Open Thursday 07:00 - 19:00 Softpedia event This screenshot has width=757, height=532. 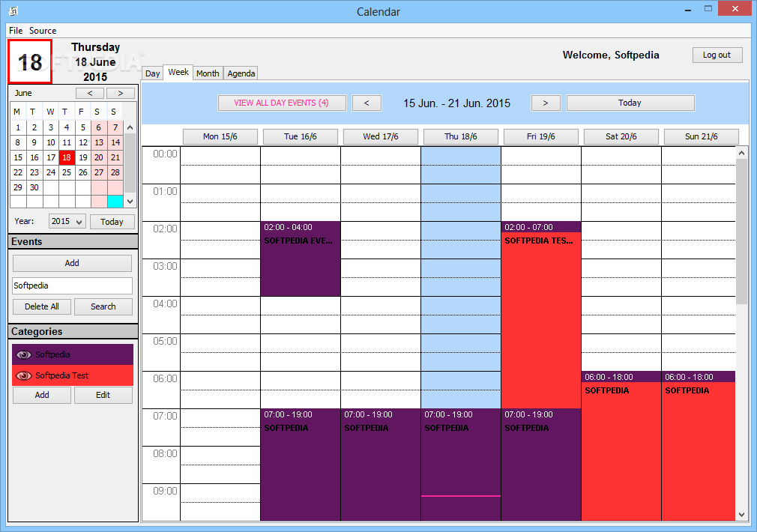coord(461,465)
